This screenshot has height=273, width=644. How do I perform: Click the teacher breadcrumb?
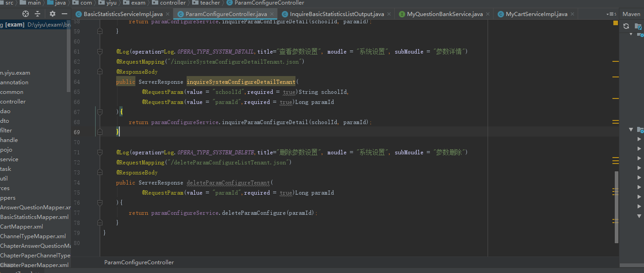click(x=210, y=3)
